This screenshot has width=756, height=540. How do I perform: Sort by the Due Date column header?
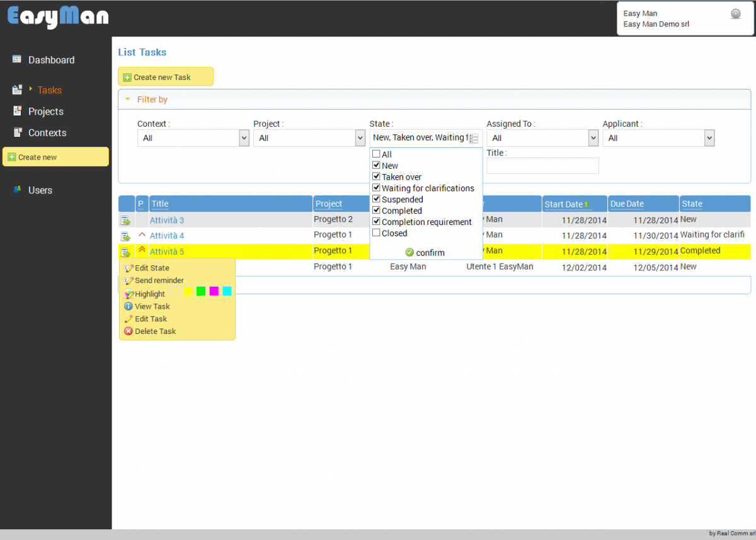627,204
